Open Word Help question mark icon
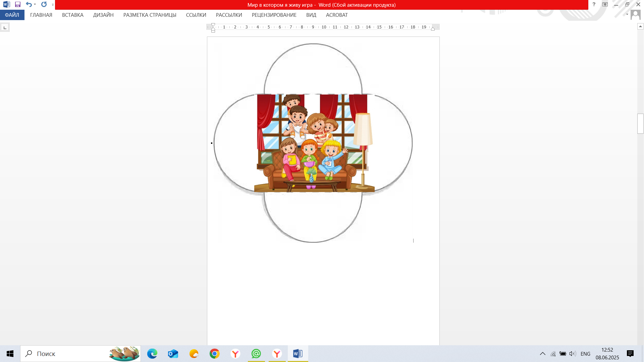Viewport: 644px width, 362px height. pyautogui.click(x=594, y=5)
